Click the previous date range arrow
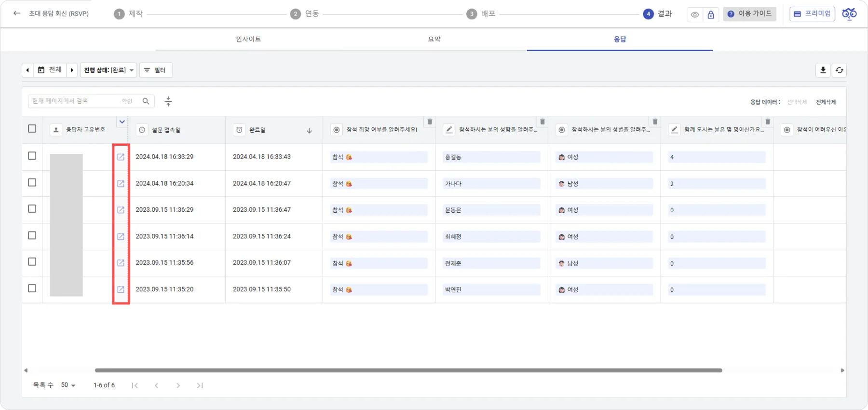 click(x=27, y=70)
